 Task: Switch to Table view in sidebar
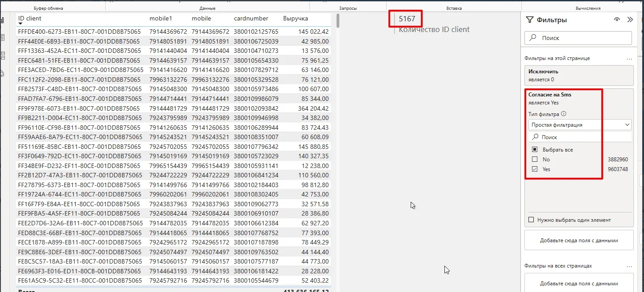point(2,38)
